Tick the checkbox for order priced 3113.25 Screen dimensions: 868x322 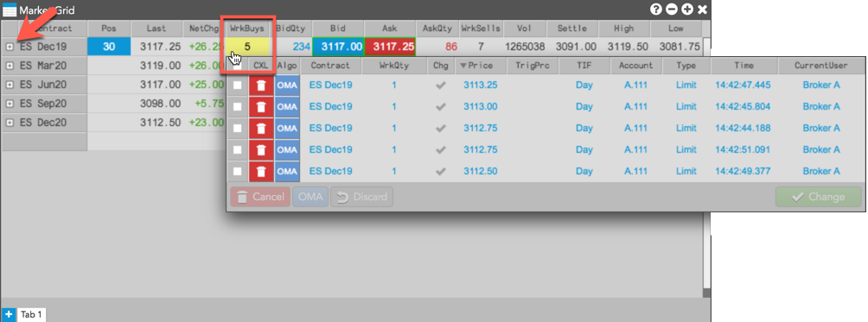coord(238,85)
